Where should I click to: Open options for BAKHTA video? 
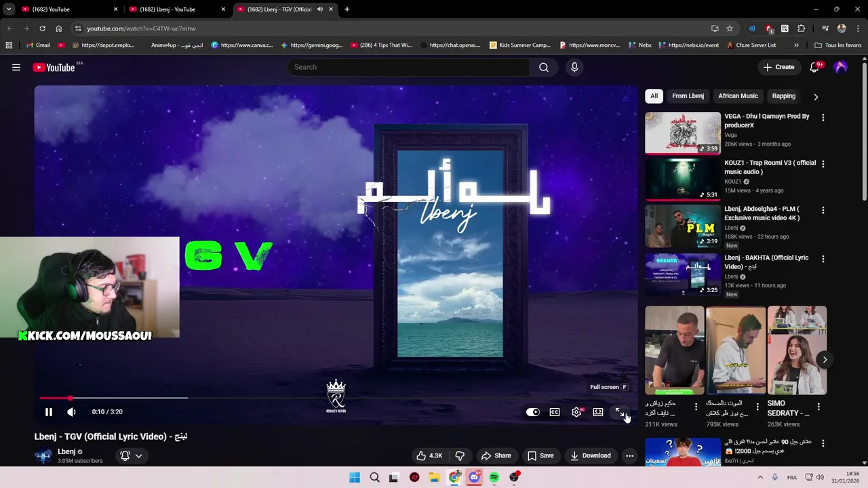pyautogui.click(x=823, y=259)
